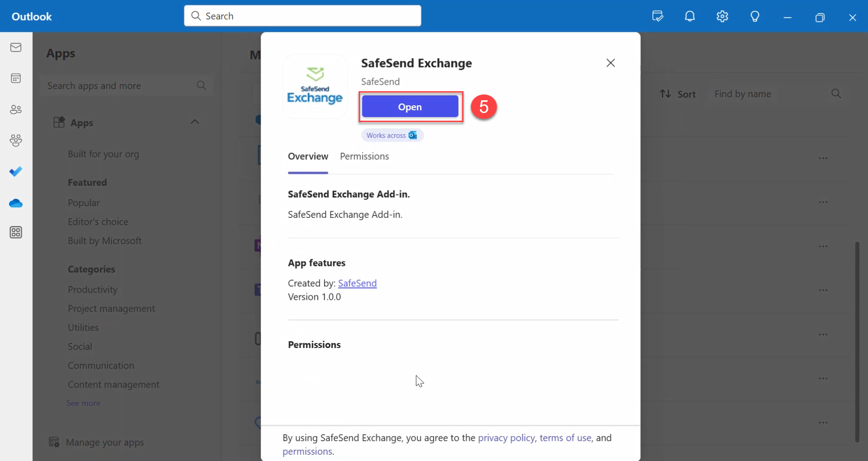Image resolution: width=868 pixels, height=461 pixels.
Task: Click the Open button for SafeSend Exchange
Action: [x=410, y=107]
